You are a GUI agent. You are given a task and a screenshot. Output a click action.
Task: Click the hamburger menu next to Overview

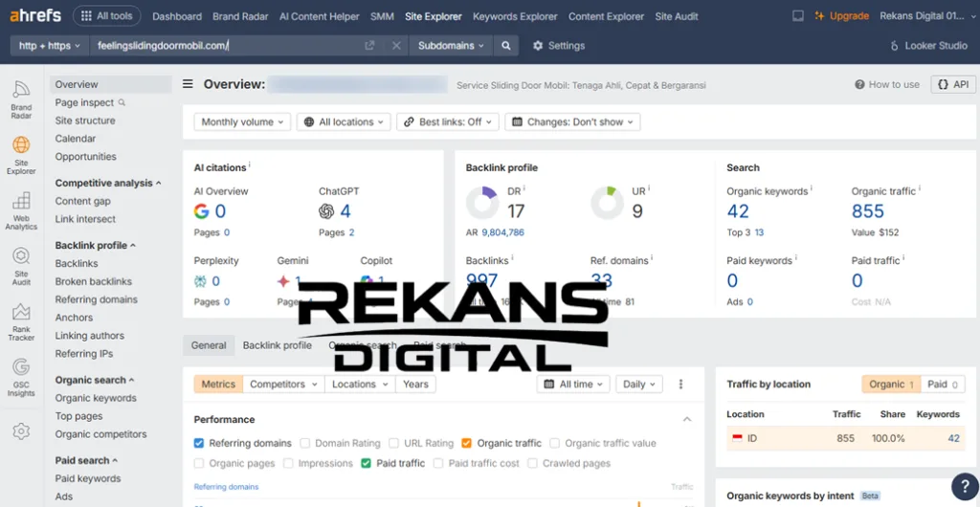pyautogui.click(x=188, y=84)
